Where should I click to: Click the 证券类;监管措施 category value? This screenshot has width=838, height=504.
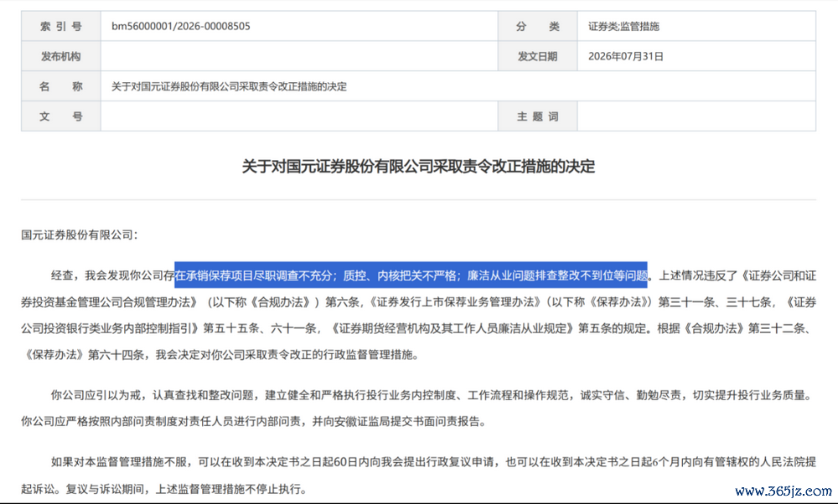pos(623,26)
